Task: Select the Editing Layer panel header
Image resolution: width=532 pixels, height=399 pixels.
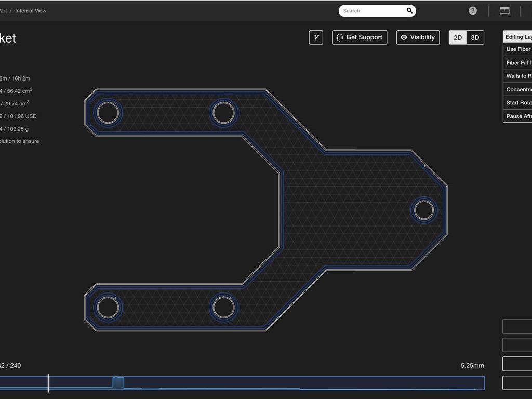Action: (x=517, y=37)
